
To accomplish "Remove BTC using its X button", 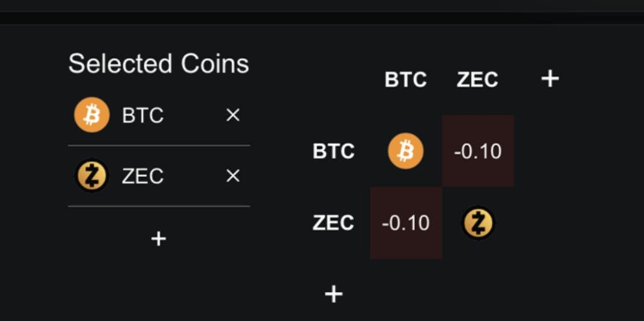I will coord(233,116).
